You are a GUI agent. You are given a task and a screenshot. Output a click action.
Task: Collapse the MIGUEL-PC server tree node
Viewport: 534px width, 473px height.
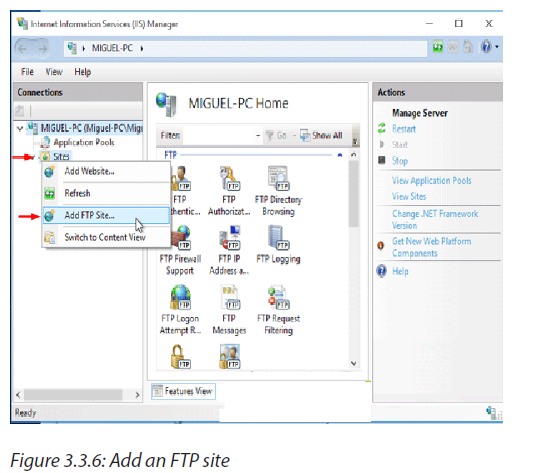[20, 128]
